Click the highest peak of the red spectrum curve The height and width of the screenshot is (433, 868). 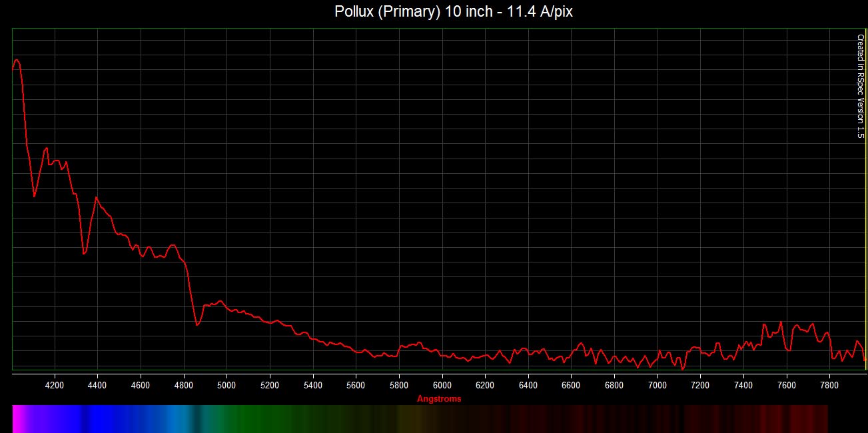(x=17, y=60)
